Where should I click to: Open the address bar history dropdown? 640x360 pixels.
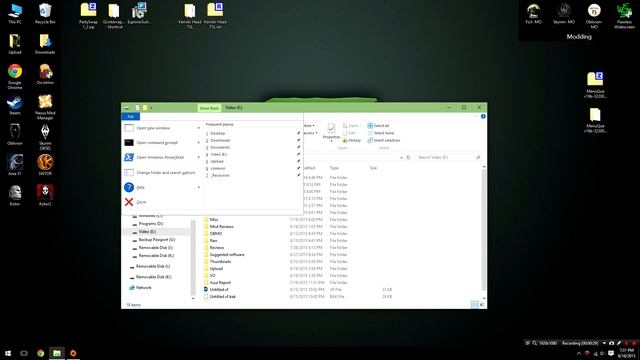[402, 157]
